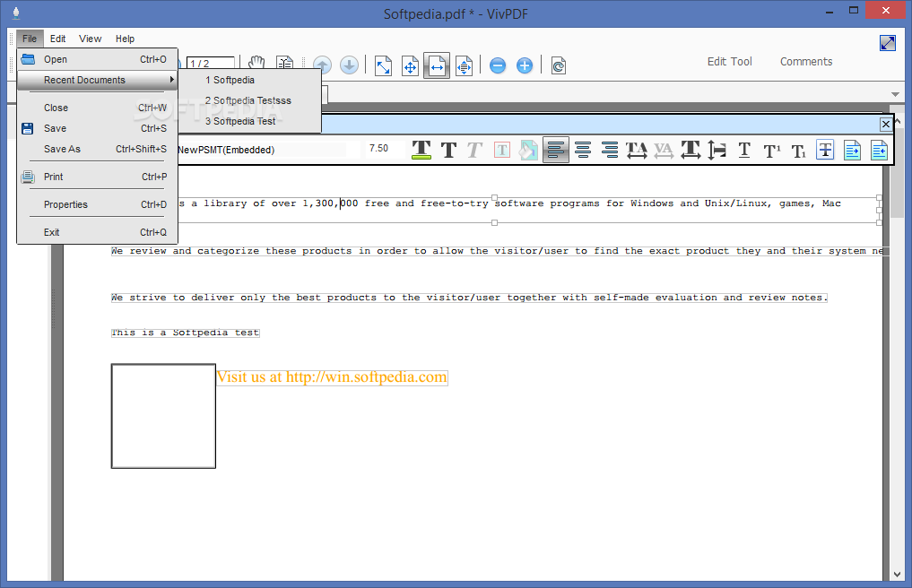Apply bold text formatting

click(x=448, y=150)
